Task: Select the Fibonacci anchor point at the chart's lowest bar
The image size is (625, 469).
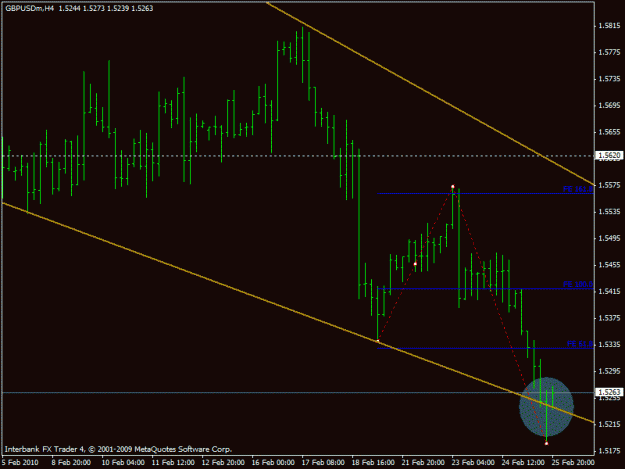Action: (x=546, y=443)
